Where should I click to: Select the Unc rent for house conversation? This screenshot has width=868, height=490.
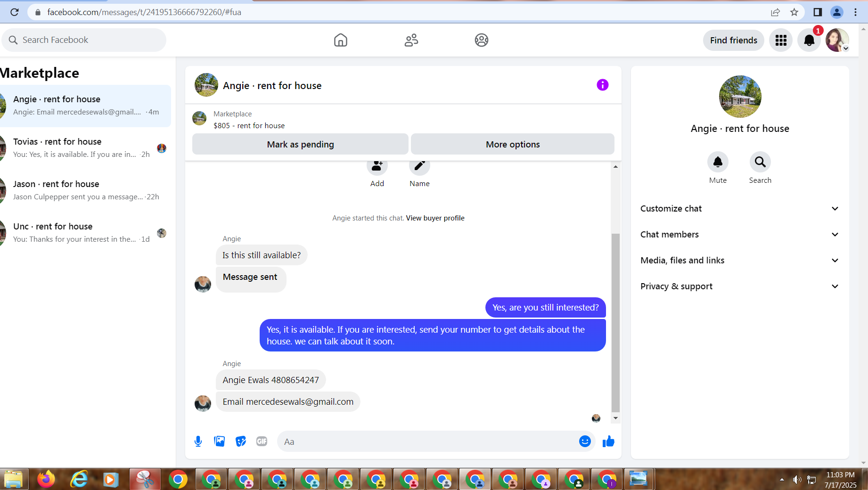click(85, 233)
